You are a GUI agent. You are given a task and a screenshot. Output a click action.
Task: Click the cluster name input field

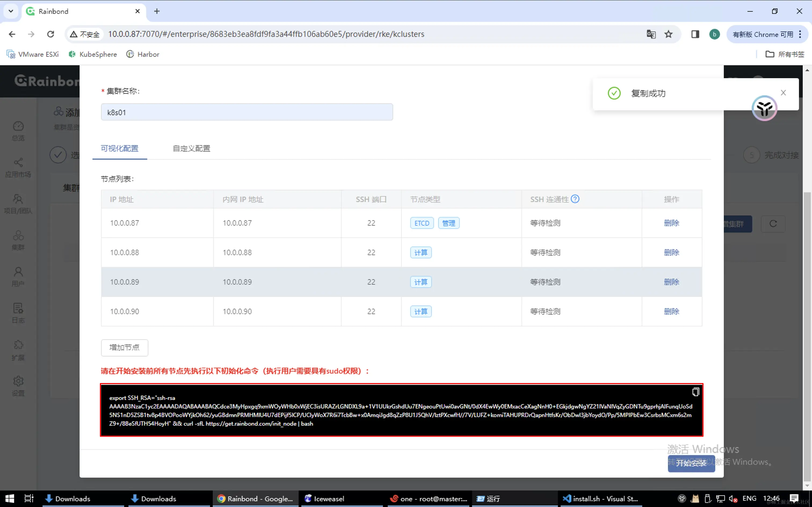[247, 112]
